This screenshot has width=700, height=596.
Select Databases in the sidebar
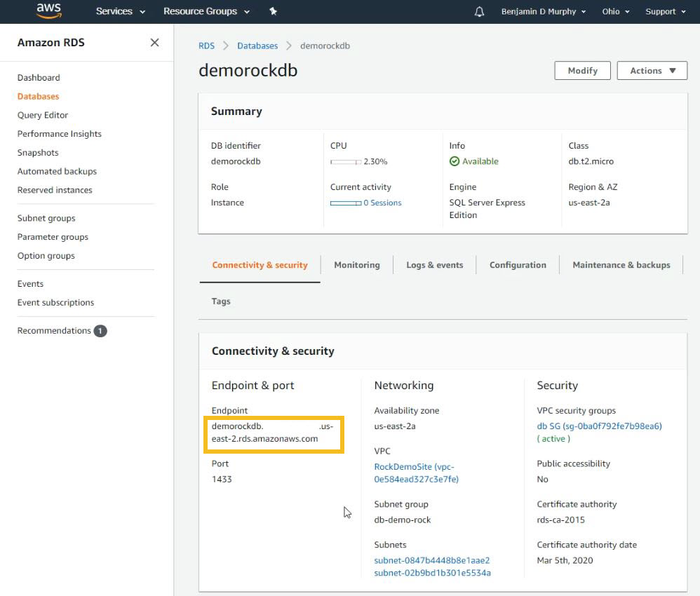tap(38, 97)
